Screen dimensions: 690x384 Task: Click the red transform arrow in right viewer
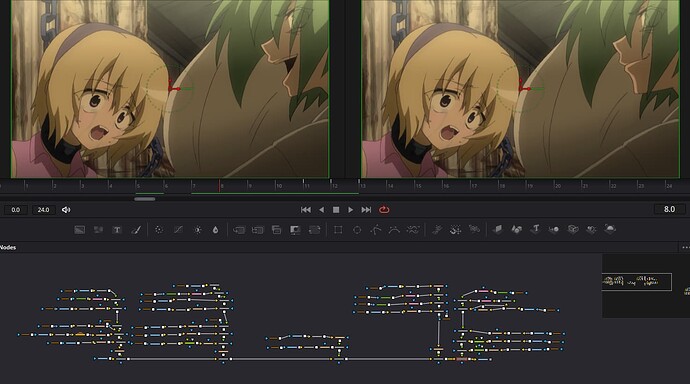(x=525, y=88)
